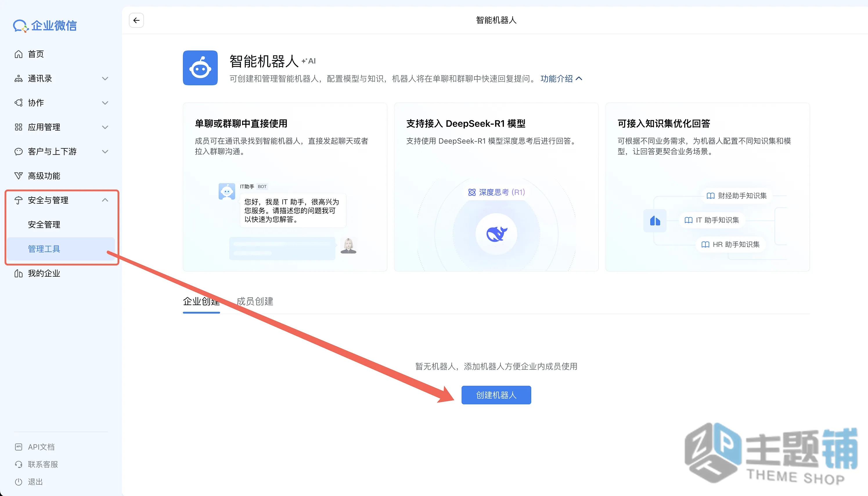Go back using the arrow button
This screenshot has width=868, height=496.
click(136, 20)
